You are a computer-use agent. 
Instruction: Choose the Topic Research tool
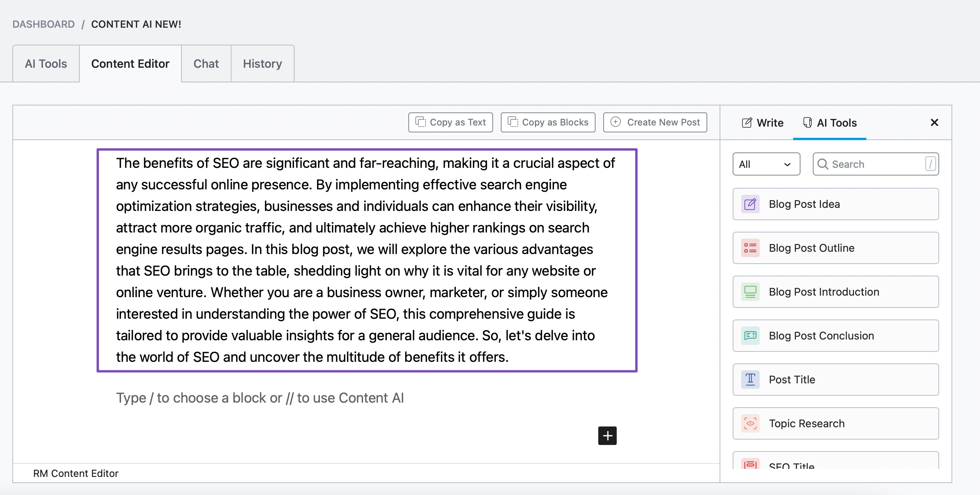(x=836, y=423)
